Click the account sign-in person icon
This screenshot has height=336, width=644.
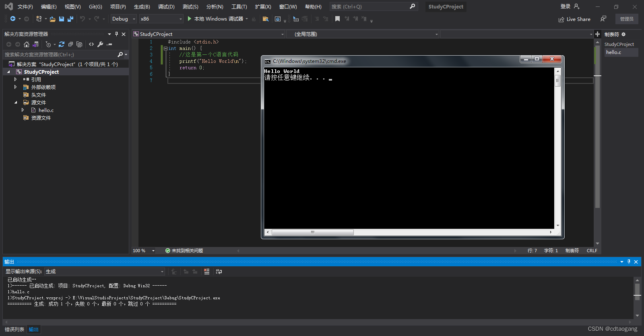[x=577, y=6]
